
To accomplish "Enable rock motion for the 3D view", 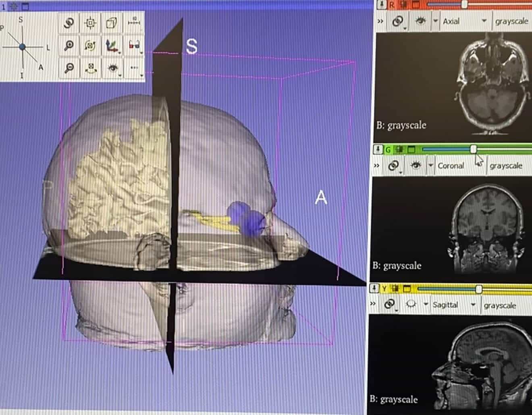I will pos(91,68).
